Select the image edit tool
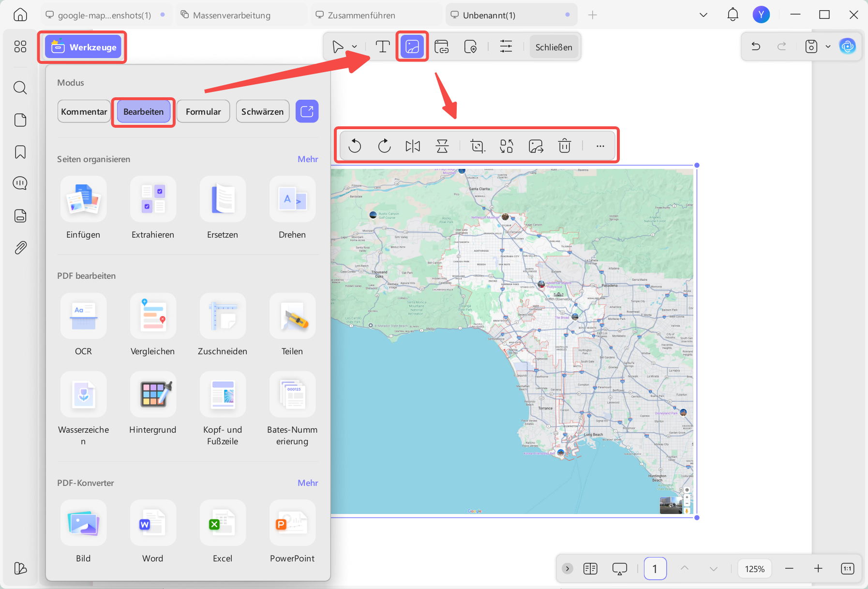Viewport: 868px width, 589px height. 412,47
